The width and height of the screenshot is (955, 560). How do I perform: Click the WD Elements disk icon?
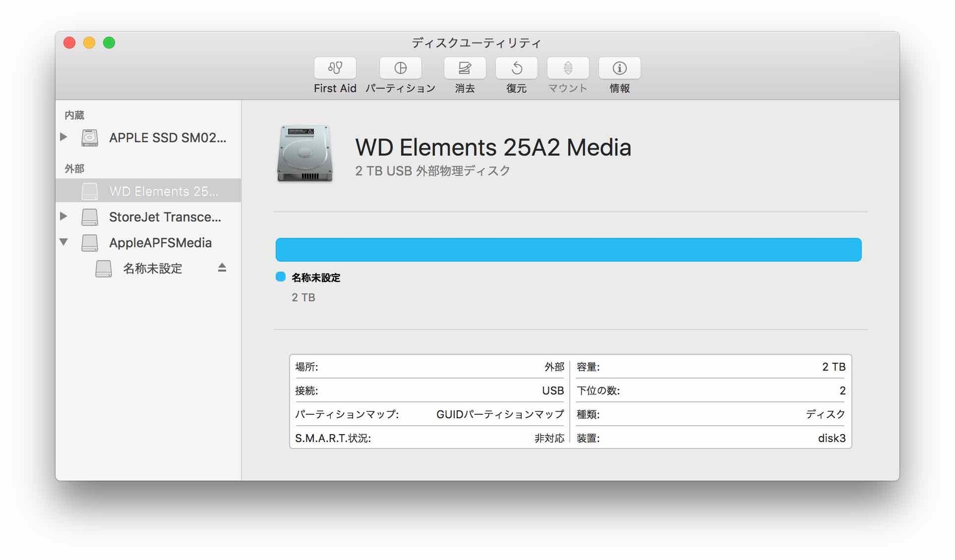[x=90, y=190]
